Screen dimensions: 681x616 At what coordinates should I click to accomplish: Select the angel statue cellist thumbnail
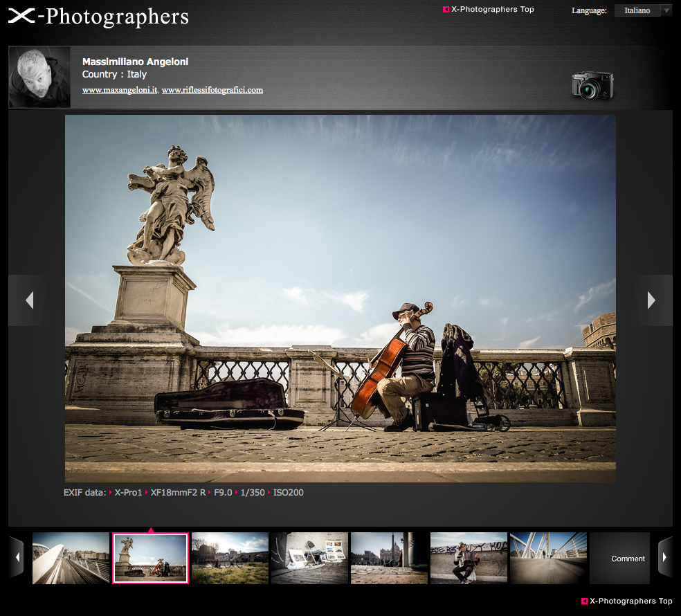(x=151, y=558)
